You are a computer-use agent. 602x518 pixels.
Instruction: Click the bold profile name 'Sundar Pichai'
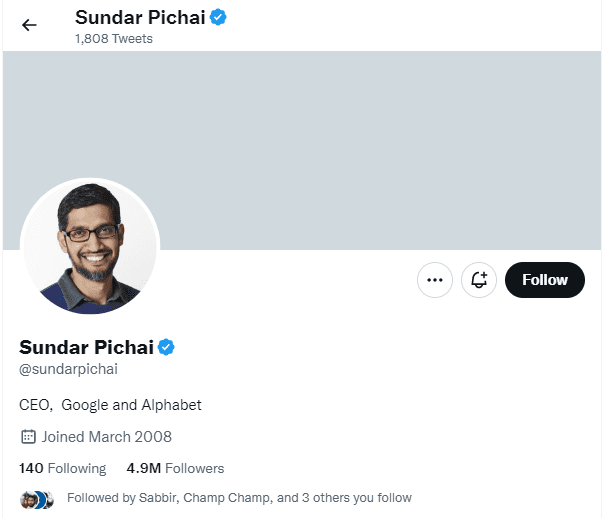(86, 348)
